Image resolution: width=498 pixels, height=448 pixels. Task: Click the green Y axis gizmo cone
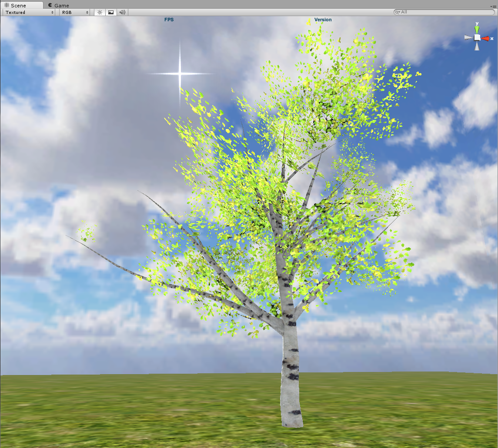tap(477, 29)
